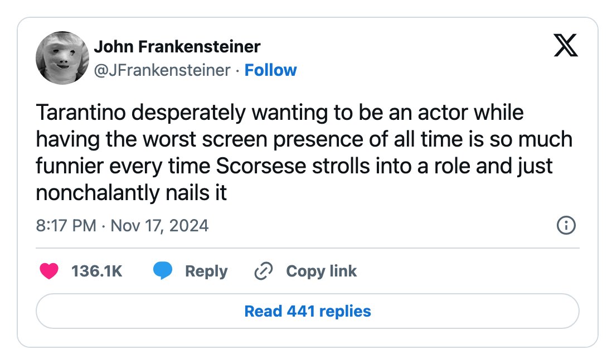Open the John Frankensteiner display name

click(x=177, y=47)
